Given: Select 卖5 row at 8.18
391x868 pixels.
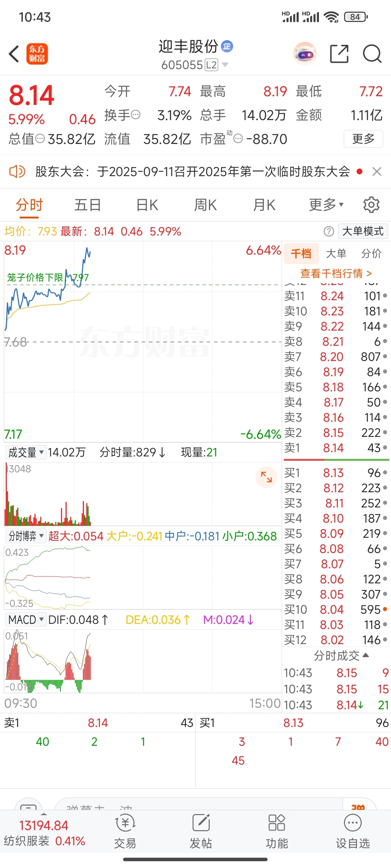Looking at the screenshot, I should [x=336, y=387].
